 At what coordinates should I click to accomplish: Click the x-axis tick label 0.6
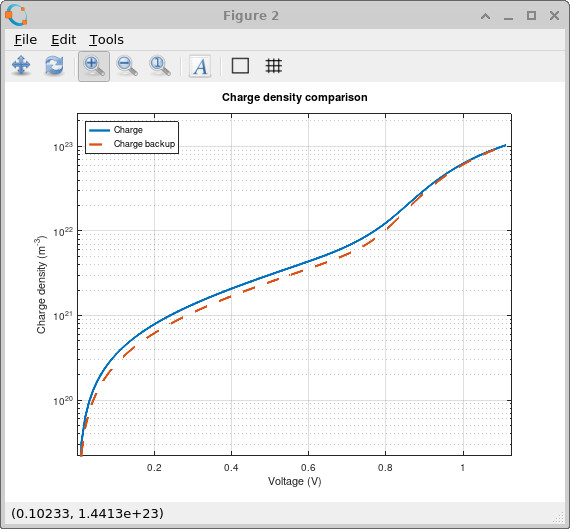[x=308, y=467]
